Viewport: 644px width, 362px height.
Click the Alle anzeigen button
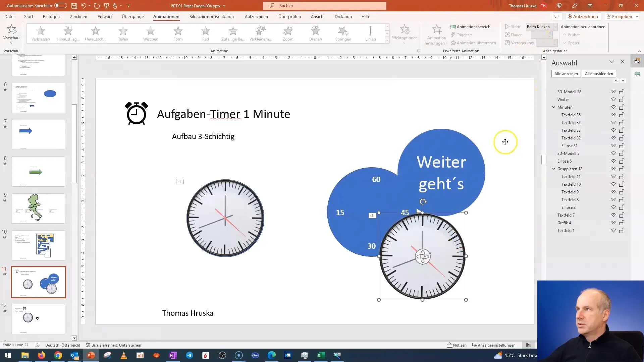click(x=566, y=74)
